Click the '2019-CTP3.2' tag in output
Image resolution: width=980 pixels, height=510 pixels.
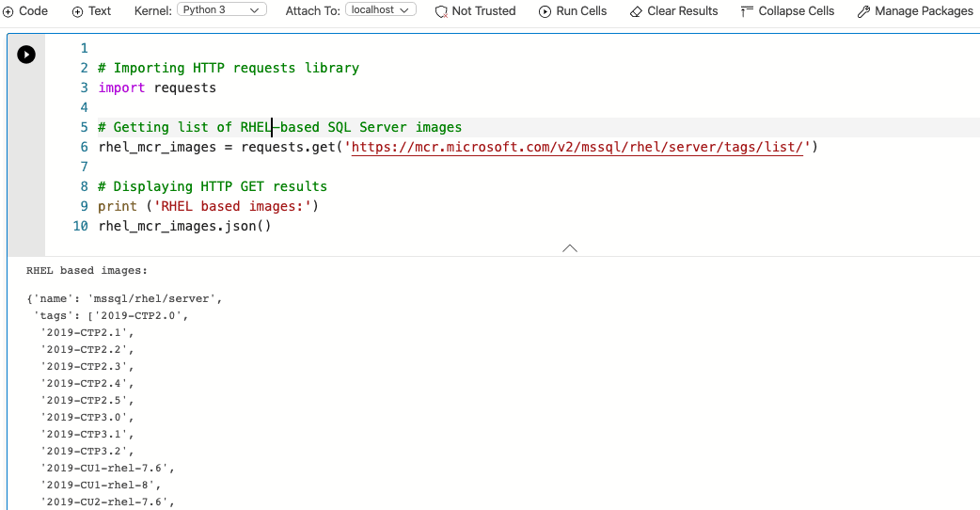point(85,451)
